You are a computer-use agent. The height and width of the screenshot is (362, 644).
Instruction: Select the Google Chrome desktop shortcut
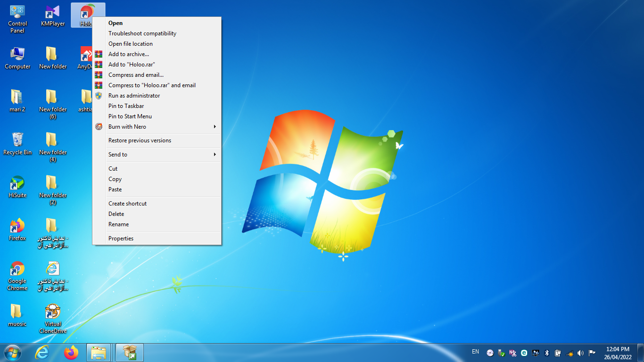tap(17, 276)
